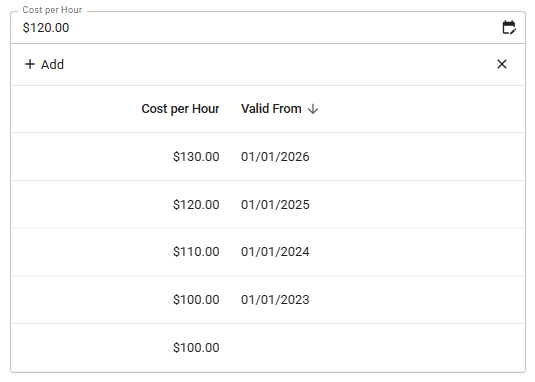Click the Cost per Hour field label

(52, 10)
